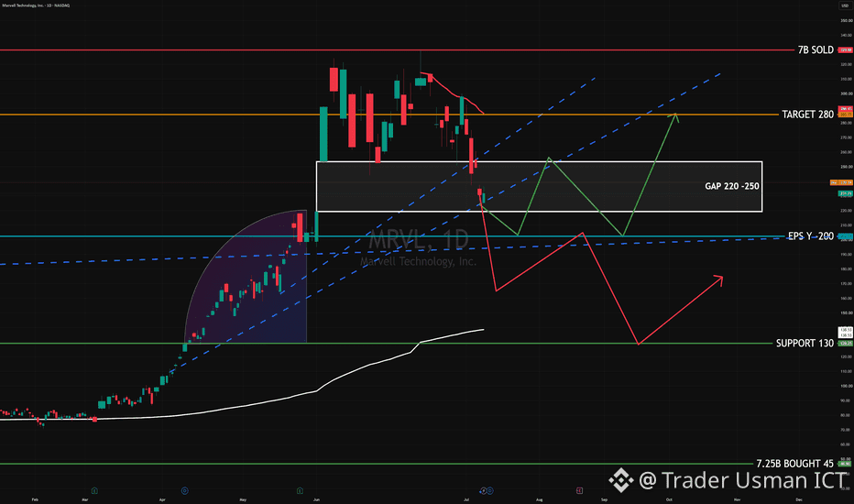
Task: Select the 7.25B BOUGHT 45 line label
Action: (794, 464)
